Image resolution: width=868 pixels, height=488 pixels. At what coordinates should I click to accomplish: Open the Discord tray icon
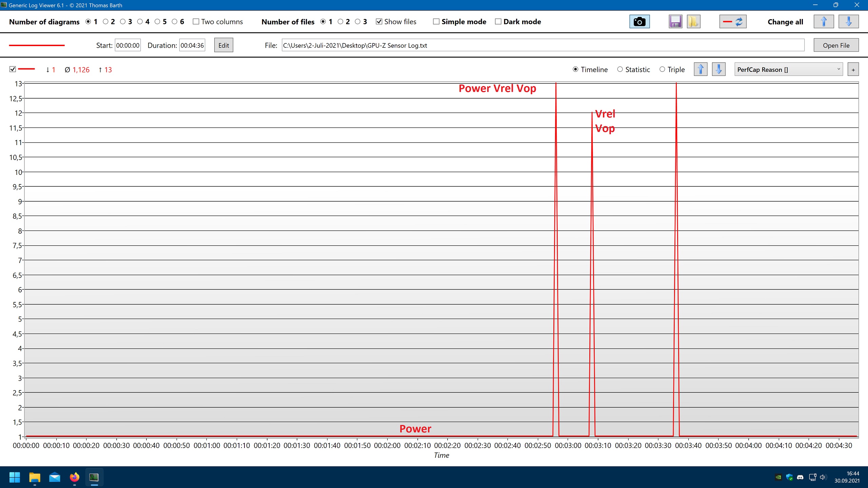800,477
